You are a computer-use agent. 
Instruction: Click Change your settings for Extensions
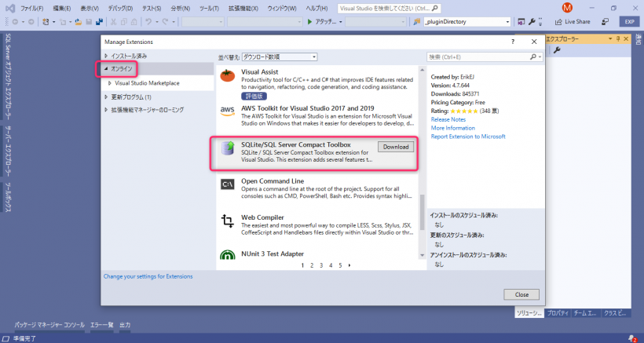click(x=148, y=276)
